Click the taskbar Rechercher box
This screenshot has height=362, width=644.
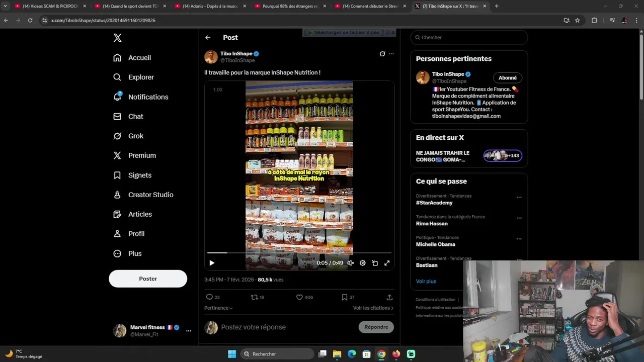click(x=278, y=354)
